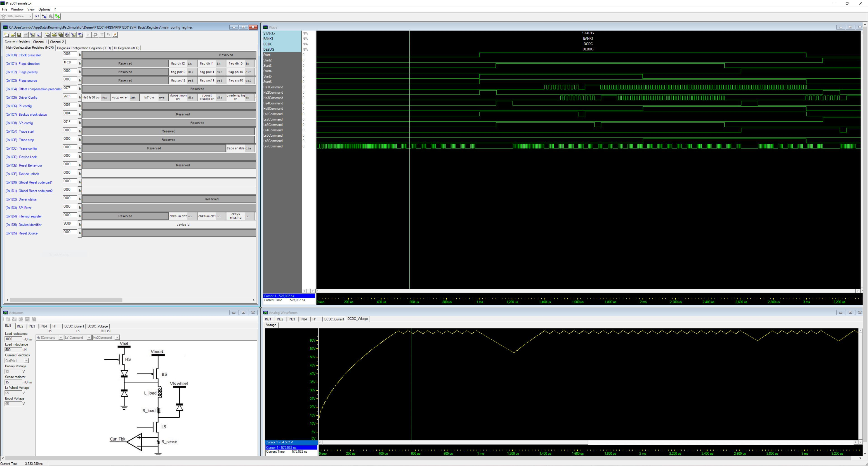868x466 pixels.
Task: Click the Clock prescaler hex value field
Action: click(x=70, y=54)
